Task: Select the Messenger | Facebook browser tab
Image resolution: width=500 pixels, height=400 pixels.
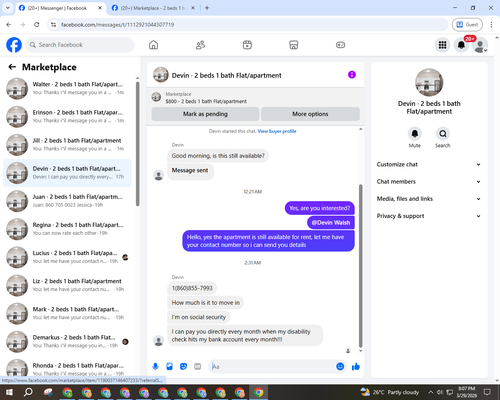Action: tap(60, 8)
